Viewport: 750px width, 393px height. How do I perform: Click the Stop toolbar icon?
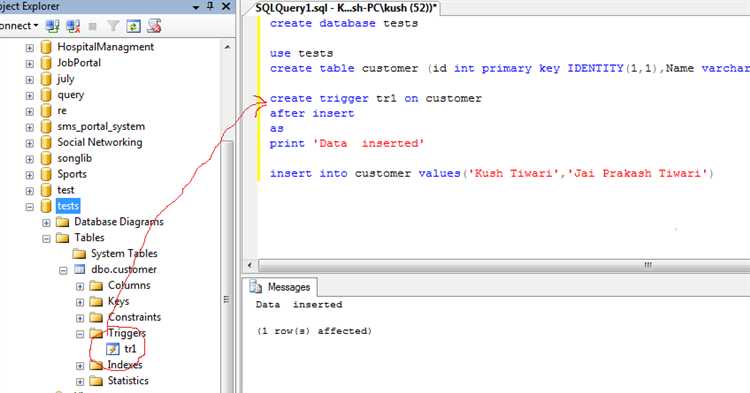coord(93,26)
